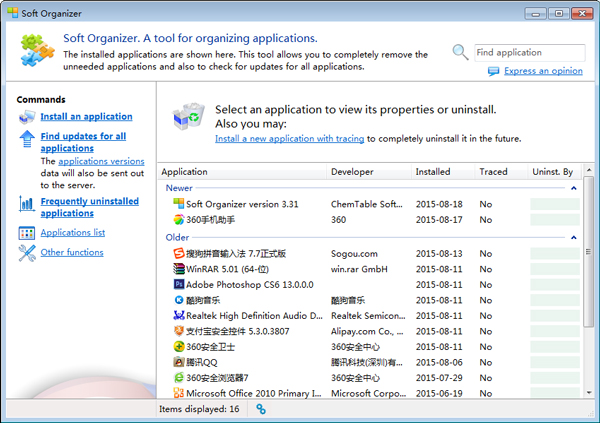This screenshot has height=423, width=600.
Task: Click the Sogou.com developer cell
Action: coord(354,253)
